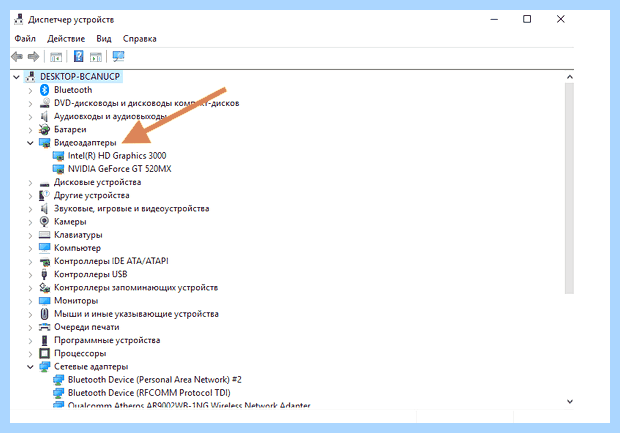This screenshot has width=620, height=433.
Task: Select Bluetooth Device (Personal Area Network) #2
Action: (x=155, y=380)
